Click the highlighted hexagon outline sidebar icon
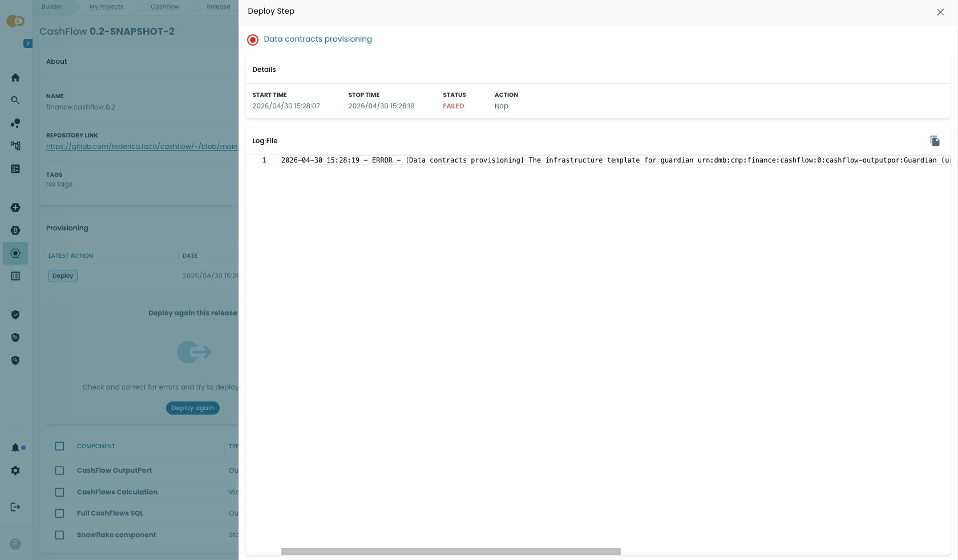Image resolution: width=958 pixels, height=560 pixels. pyautogui.click(x=15, y=253)
